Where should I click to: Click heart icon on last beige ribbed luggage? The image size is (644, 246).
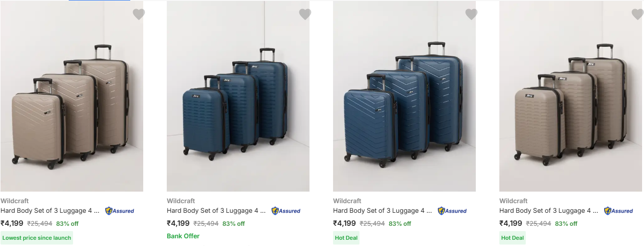click(x=637, y=14)
